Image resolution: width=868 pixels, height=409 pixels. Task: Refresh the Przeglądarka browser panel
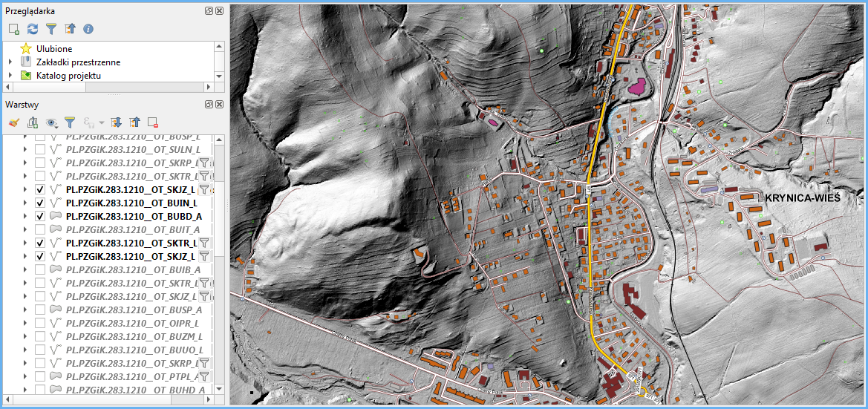point(33,29)
